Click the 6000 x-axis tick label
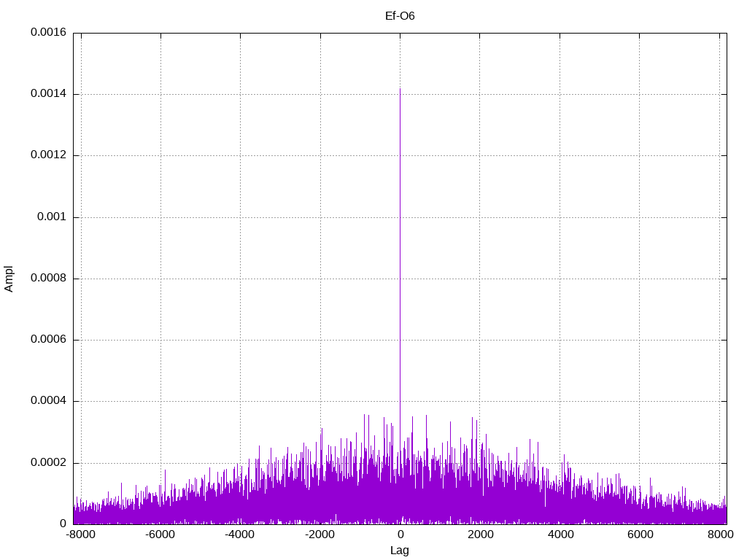This screenshot has width=747, height=560. pos(640,534)
